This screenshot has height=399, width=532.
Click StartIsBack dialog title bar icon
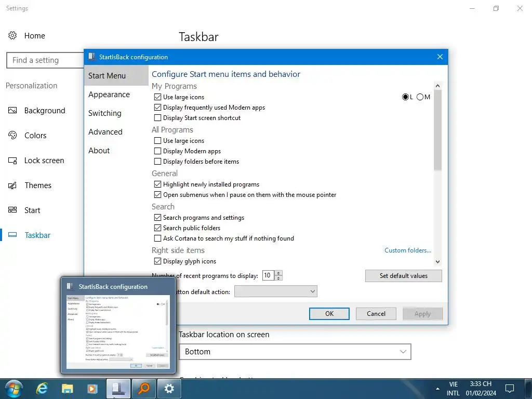click(91, 57)
